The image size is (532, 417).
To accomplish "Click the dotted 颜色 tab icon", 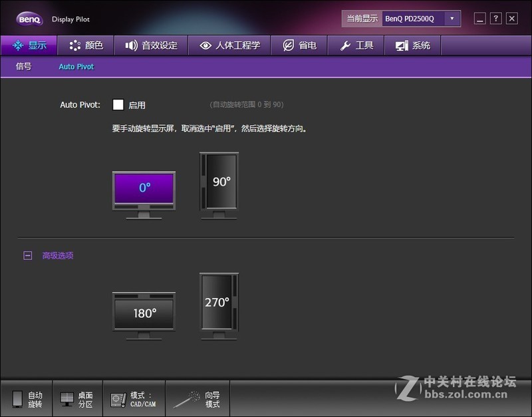I will coord(74,45).
